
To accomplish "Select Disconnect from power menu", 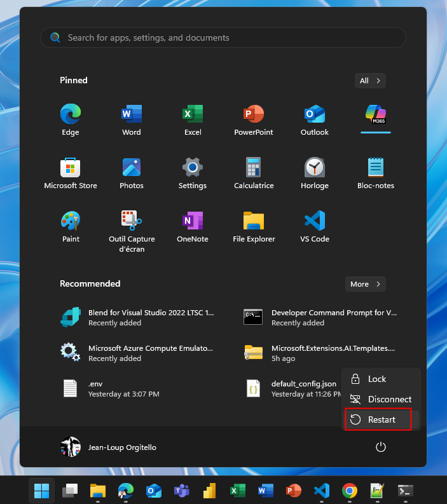I will 381,399.
